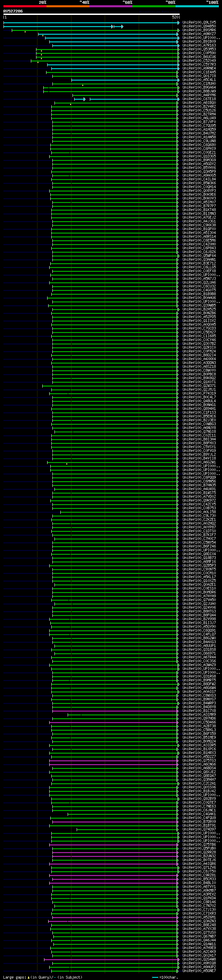Open hit UniRef100_B4VII8

(199, 459)
